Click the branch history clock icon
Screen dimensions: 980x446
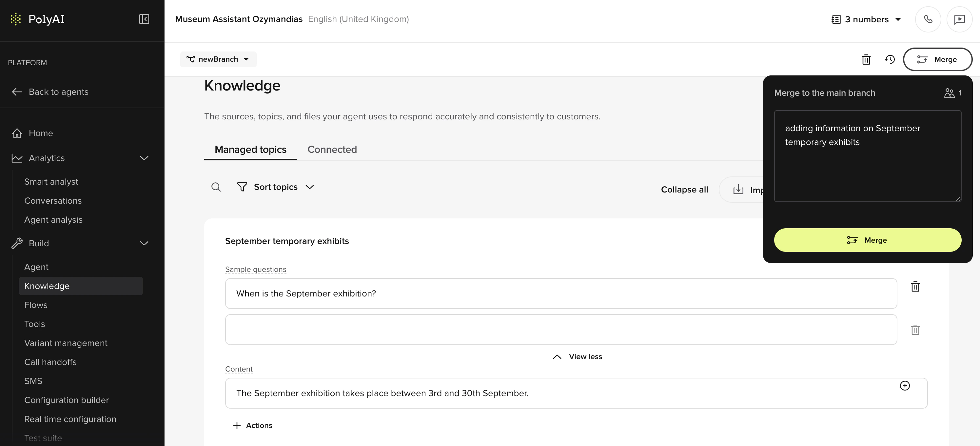(890, 59)
